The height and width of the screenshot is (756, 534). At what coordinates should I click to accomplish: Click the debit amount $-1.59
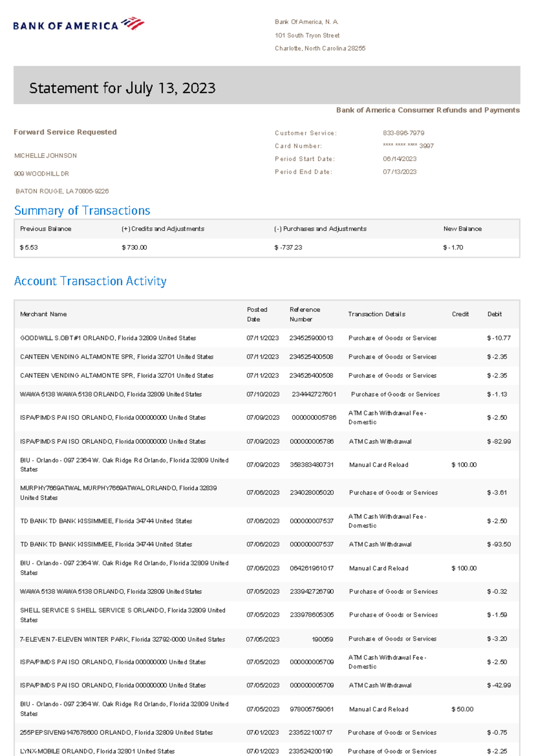[x=497, y=615]
